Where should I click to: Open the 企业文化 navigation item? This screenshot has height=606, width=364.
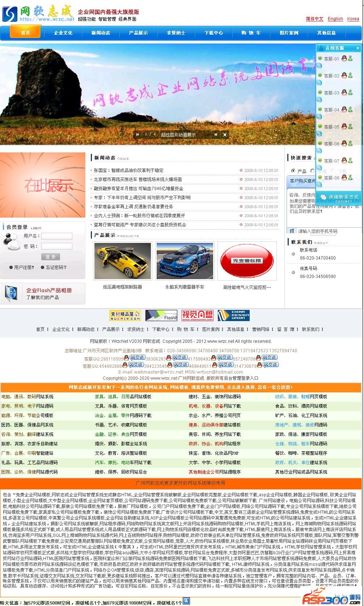63,33
